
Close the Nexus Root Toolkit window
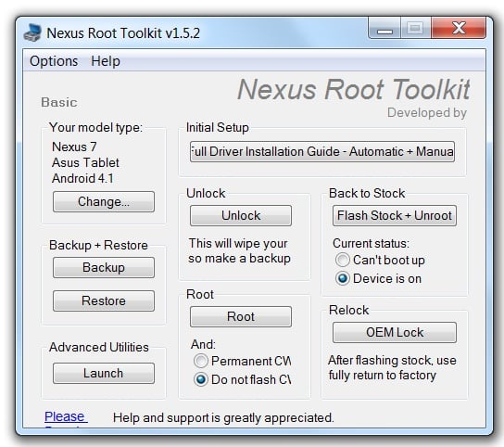click(x=459, y=29)
